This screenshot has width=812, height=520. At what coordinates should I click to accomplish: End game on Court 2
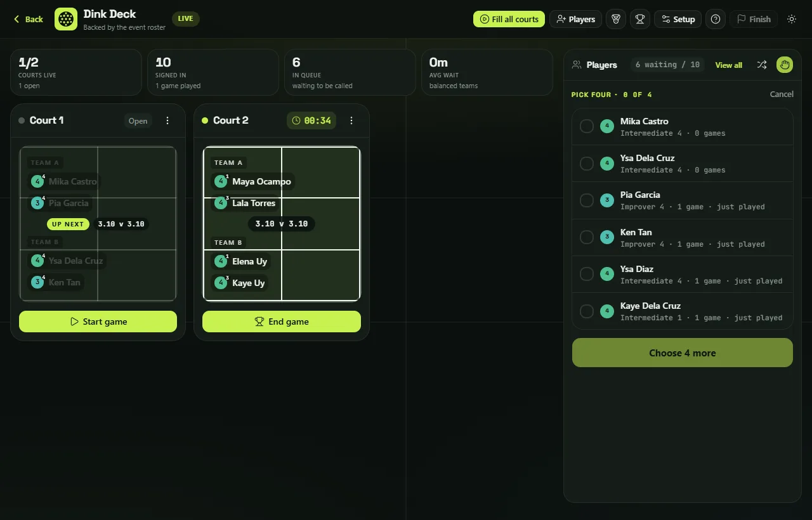click(282, 322)
